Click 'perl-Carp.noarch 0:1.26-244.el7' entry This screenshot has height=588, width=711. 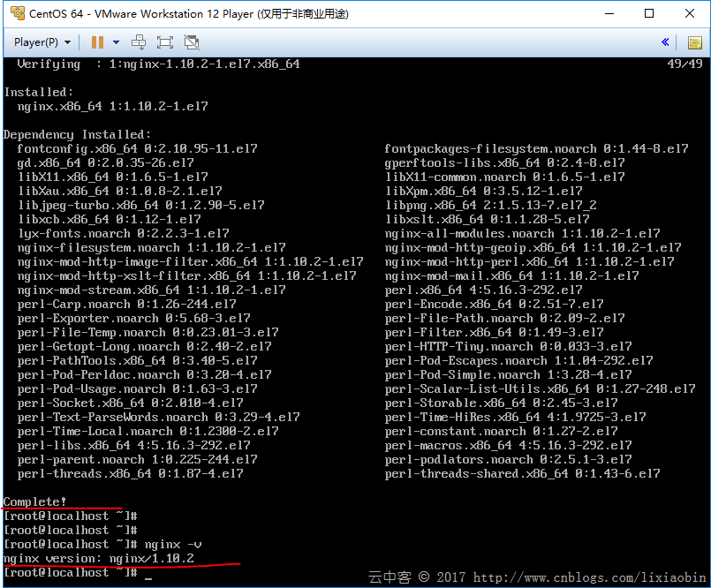tap(126, 304)
